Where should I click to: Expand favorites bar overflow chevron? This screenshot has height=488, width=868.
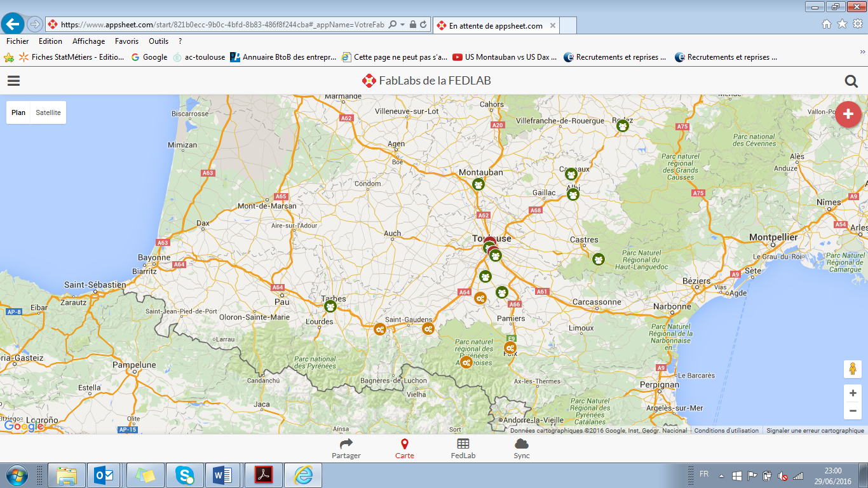[863, 51]
